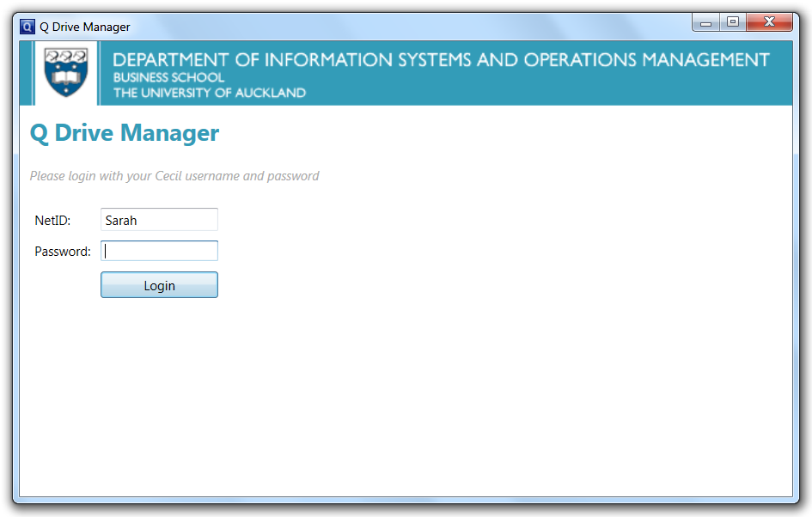
Task: Click the Q Drive Manager title bar icon
Action: tap(27, 27)
